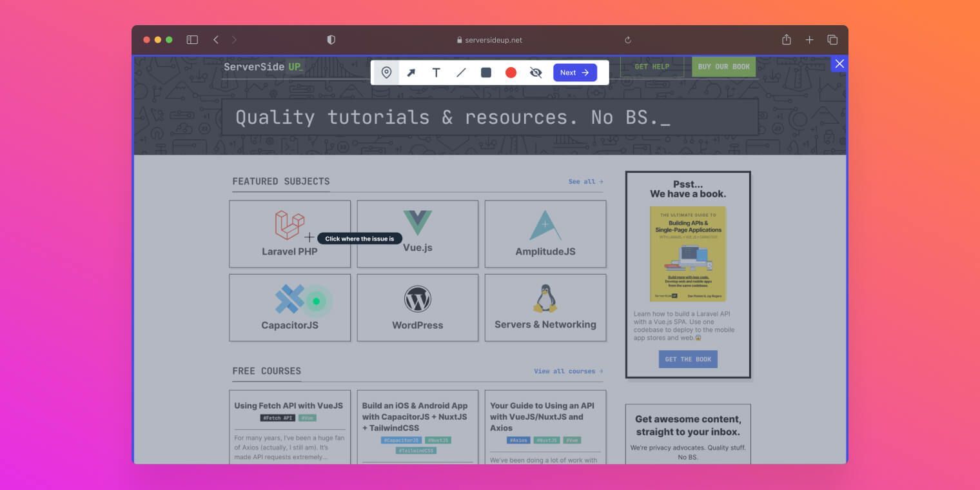Show the tab overview
The width and height of the screenshot is (980, 490).
[832, 40]
